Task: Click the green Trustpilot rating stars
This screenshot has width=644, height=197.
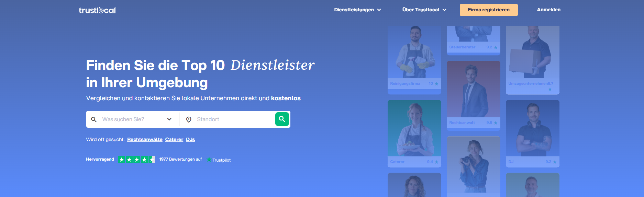Action: pos(137,159)
